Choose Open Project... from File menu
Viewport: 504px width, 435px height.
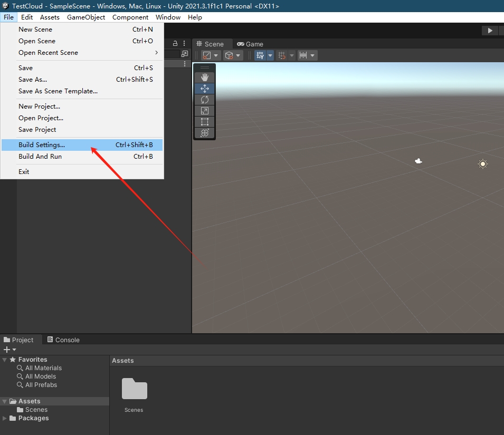[82, 118]
